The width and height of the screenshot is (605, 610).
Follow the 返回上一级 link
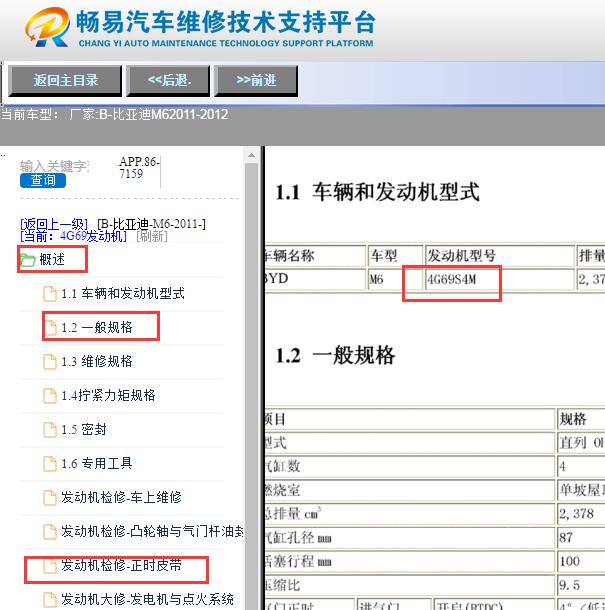pyautogui.click(x=54, y=224)
